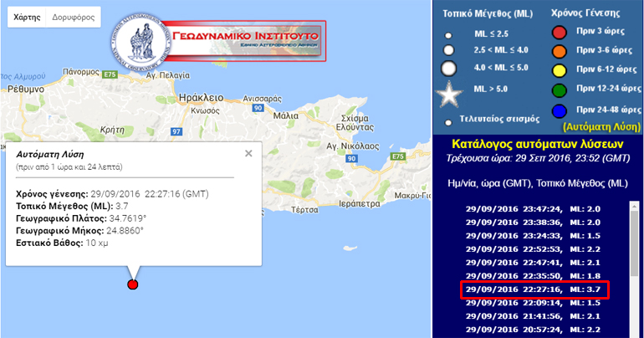644x338 pixels.
Task: Click the Τρέχουσα ώρα current time text
Action: coord(538,158)
